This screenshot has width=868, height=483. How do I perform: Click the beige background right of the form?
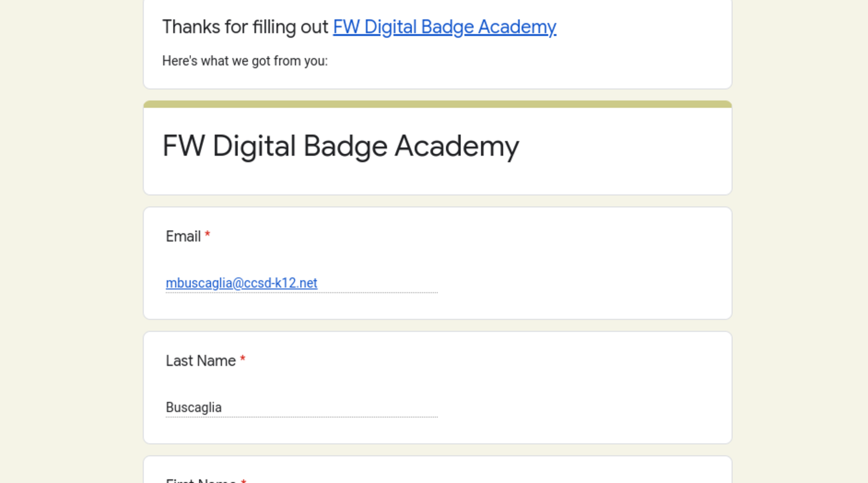[800, 242]
